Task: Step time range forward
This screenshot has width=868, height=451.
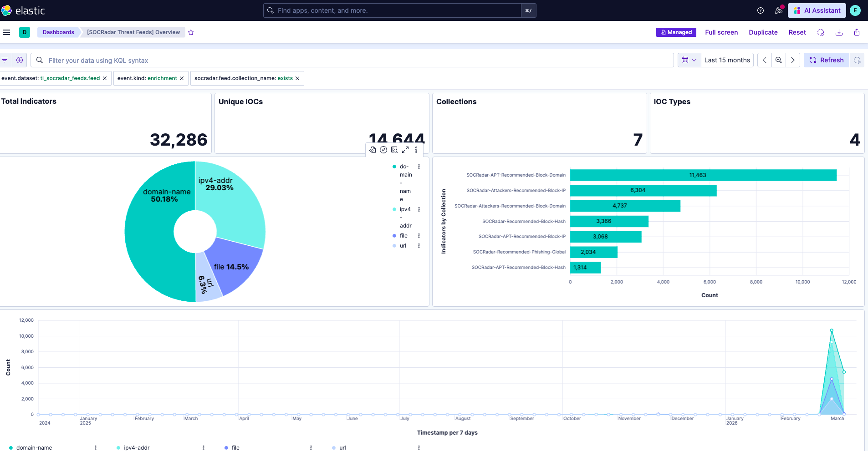Action: [793, 60]
